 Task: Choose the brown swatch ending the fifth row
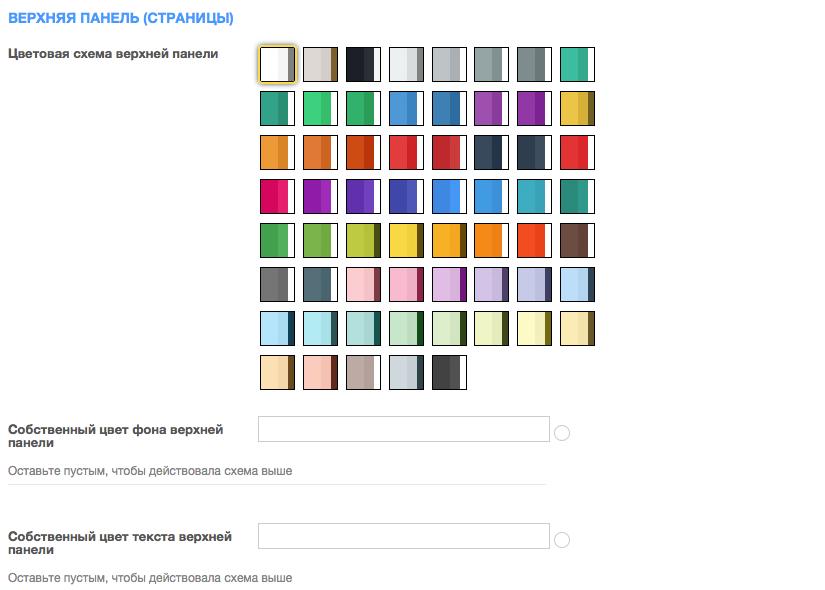point(577,240)
